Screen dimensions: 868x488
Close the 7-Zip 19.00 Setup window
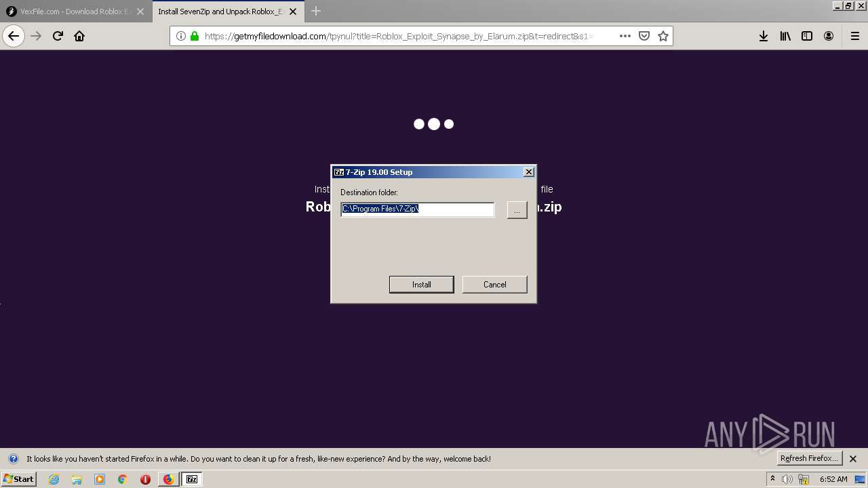529,172
